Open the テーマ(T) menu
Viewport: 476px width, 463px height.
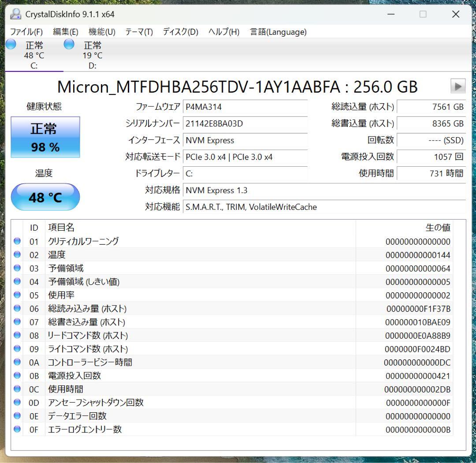[139, 32]
